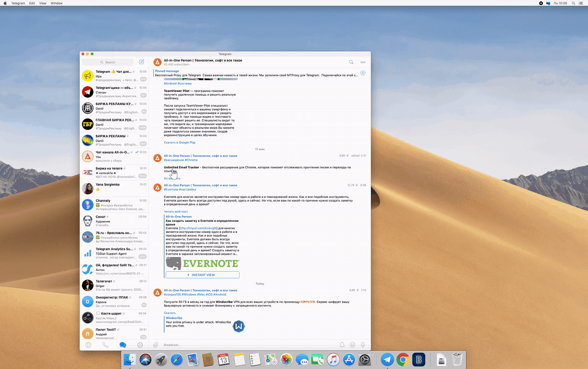The height and width of the screenshot is (369, 588).
Task: Open the View menu
Action: click(43, 3)
